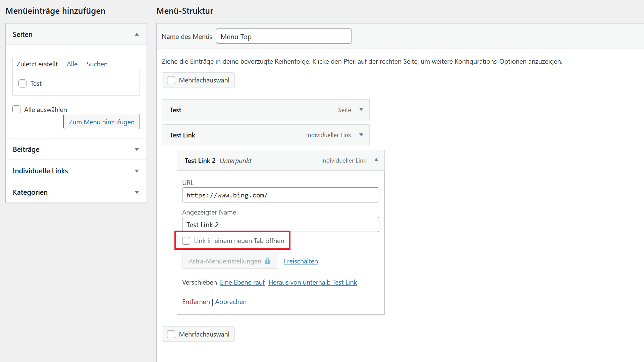
Task: Click the Seiten panel heading
Action: (22, 34)
